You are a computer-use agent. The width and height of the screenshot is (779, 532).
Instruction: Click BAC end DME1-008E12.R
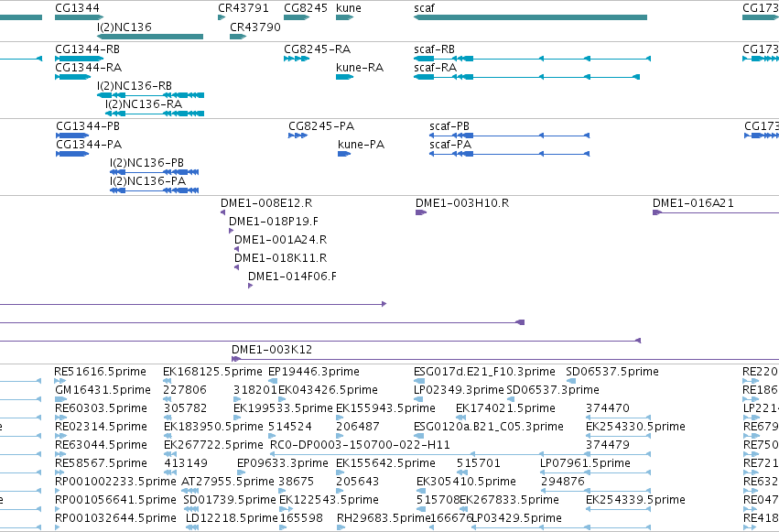click(223, 212)
